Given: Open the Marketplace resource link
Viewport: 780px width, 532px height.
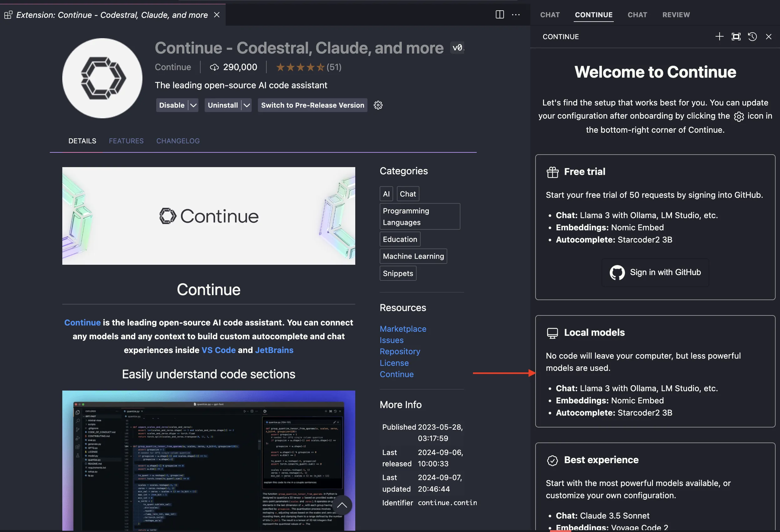Looking at the screenshot, I should [x=403, y=329].
